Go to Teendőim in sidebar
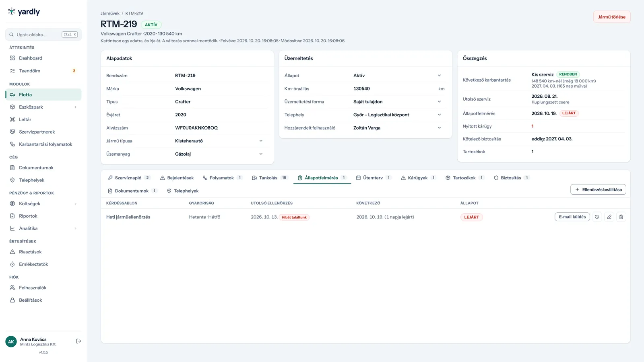The height and width of the screenshot is (362, 644). 43,71
